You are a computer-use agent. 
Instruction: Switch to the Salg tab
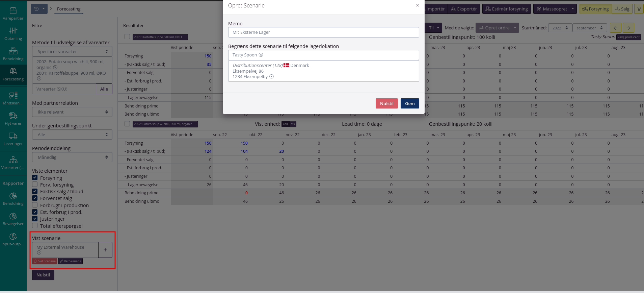622,9
